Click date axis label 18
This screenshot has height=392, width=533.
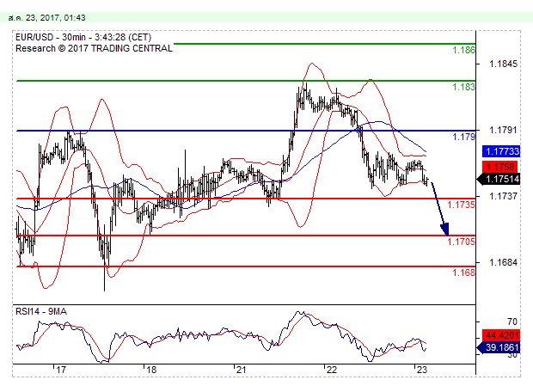151,370
